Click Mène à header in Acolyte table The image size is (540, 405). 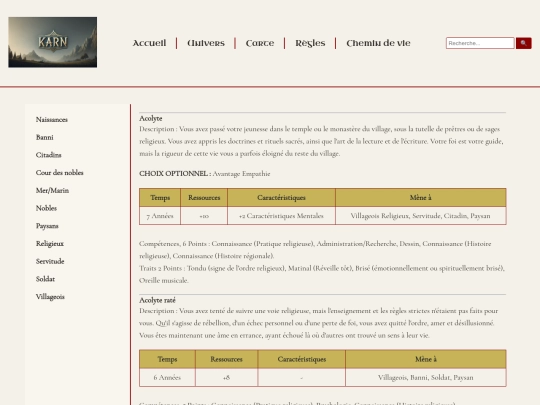pos(420,198)
